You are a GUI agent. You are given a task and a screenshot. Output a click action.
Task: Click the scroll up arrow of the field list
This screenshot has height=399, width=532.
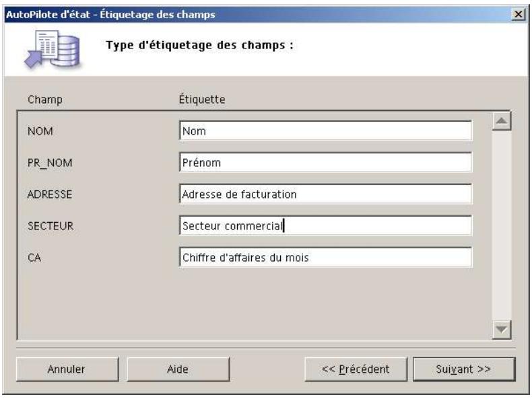(502, 121)
